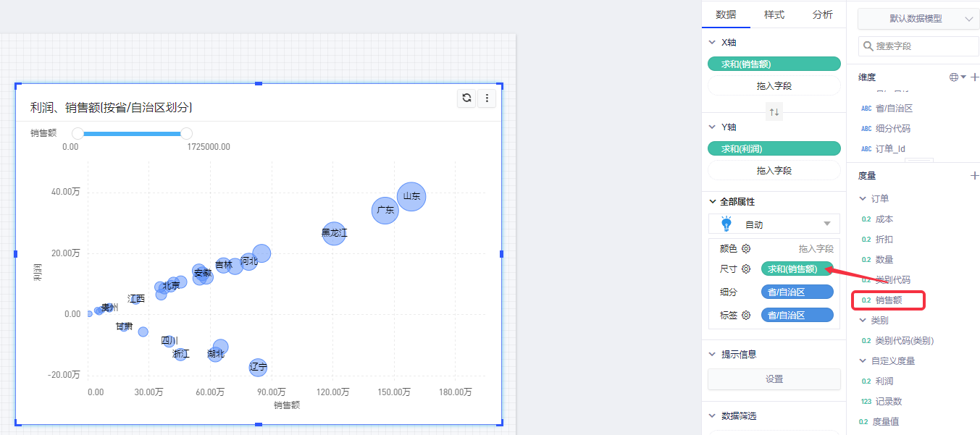Open the 默认数据模型 dropdown

(918, 19)
